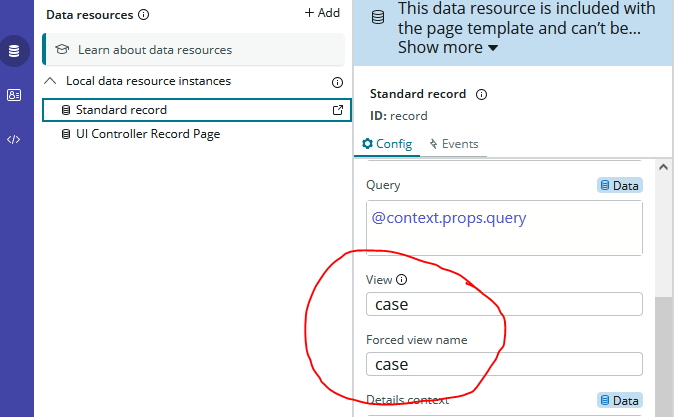Select the Config tab
This screenshot has width=674, height=417.
[x=387, y=144]
